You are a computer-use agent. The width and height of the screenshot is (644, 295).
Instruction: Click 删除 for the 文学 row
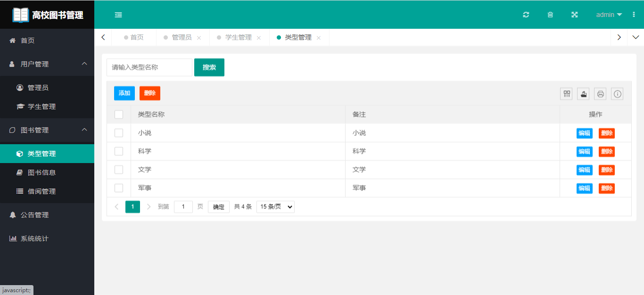[607, 170]
